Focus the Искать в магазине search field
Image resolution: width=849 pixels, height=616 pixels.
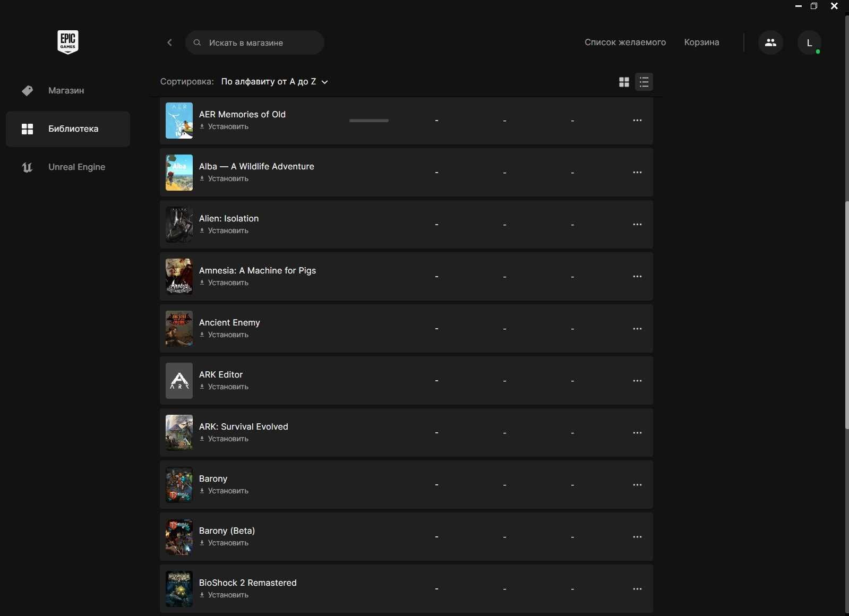[x=255, y=42]
